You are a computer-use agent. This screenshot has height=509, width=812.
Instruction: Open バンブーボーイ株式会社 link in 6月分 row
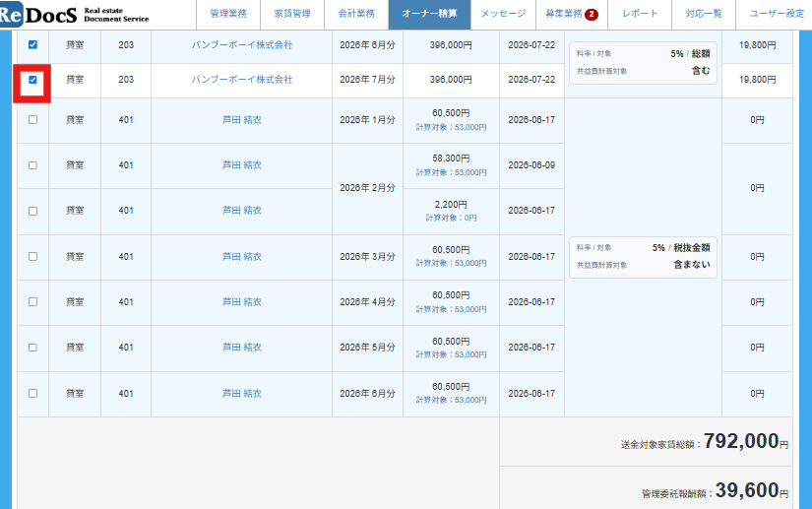(242, 45)
